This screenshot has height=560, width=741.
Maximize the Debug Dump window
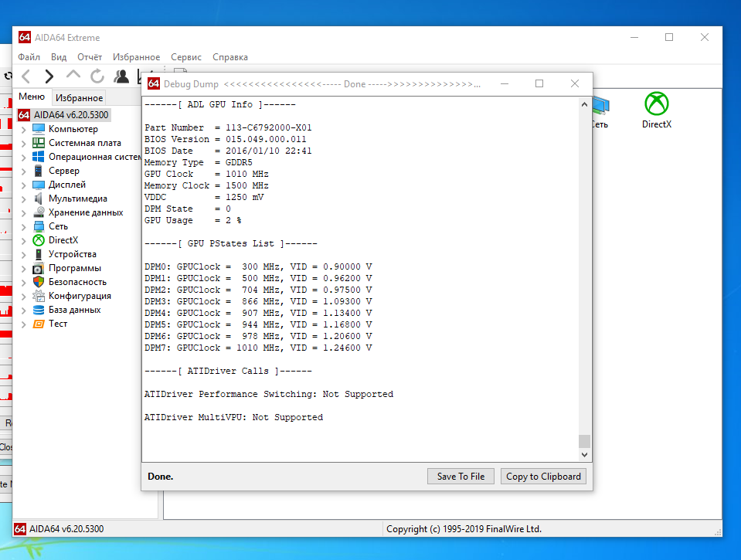[539, 83]
